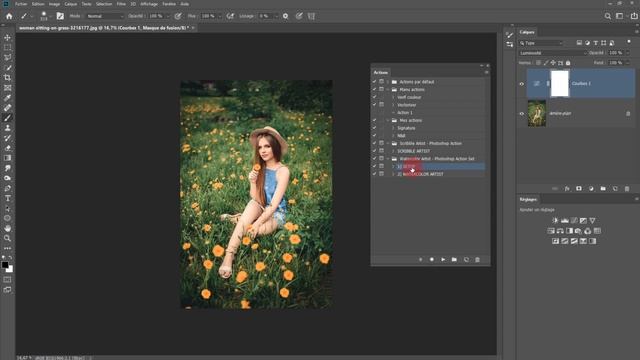Switch to the Calques tab
The image size is (640, 360).
(527, 32)
